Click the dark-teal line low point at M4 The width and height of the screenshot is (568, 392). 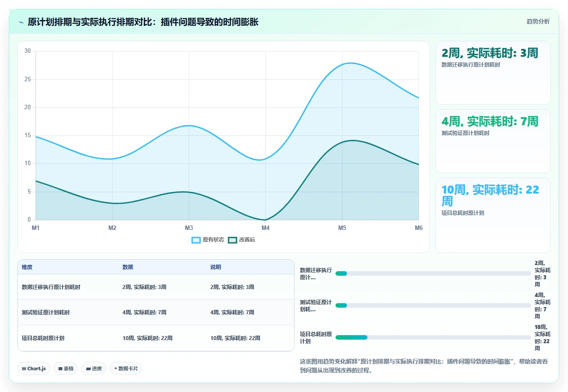click(265, 220)
